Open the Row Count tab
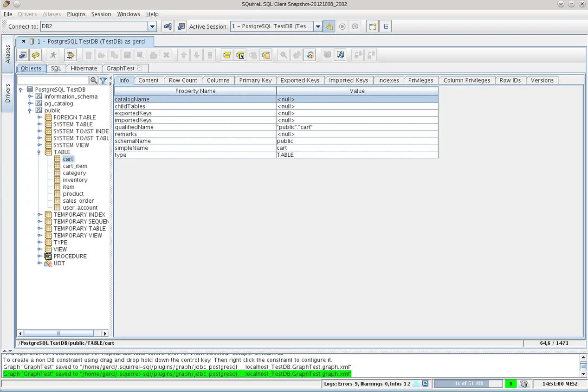 [x=183, y=80]
